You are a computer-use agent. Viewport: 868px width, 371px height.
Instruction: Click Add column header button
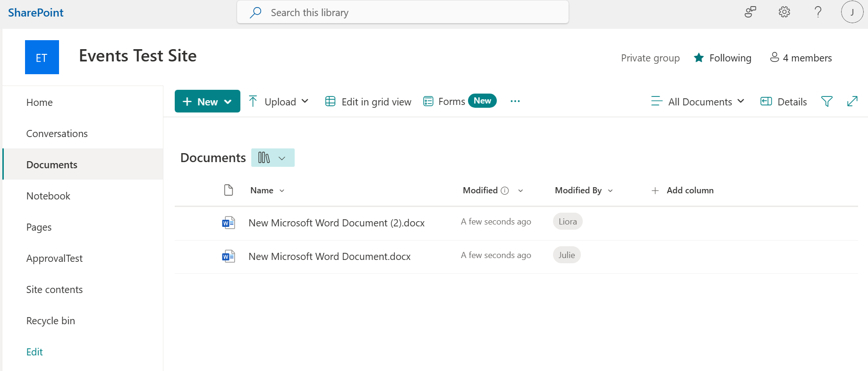(682, 190)
